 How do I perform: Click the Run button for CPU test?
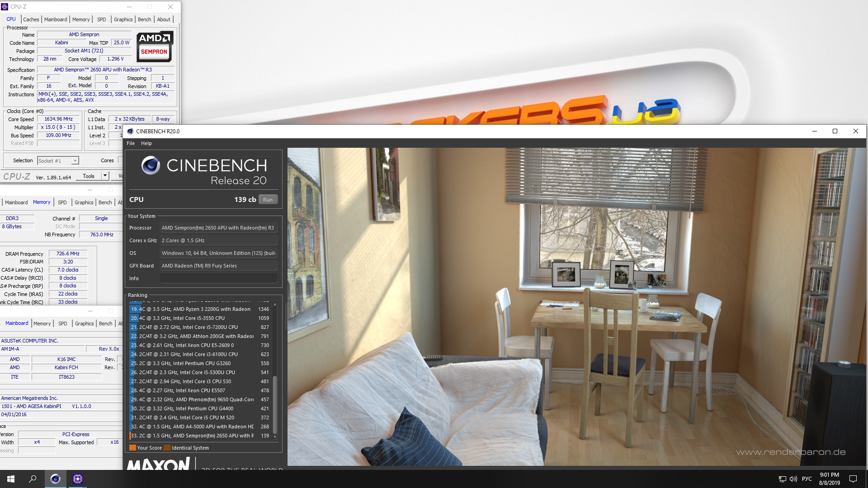click(x=268, y=200)
